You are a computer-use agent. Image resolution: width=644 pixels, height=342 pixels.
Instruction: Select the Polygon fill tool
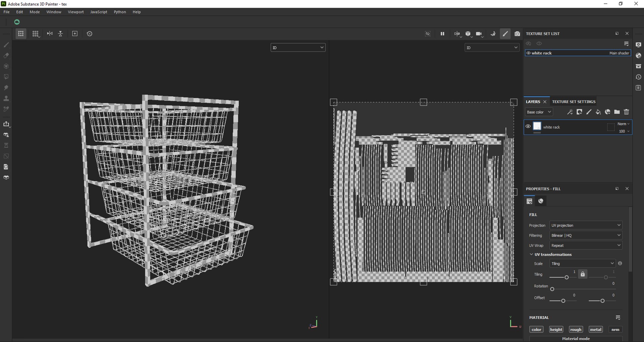click(x=6, y=77)
